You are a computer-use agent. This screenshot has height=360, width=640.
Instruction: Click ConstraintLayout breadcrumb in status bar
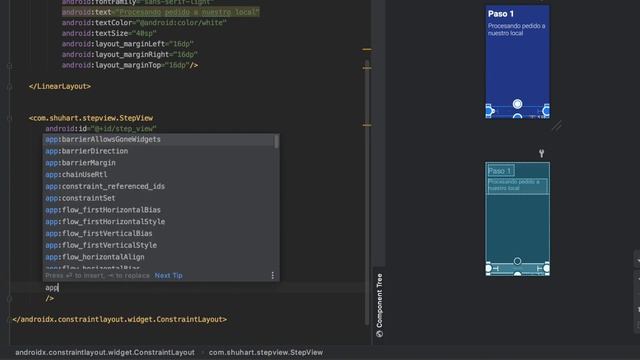[105, 352]
